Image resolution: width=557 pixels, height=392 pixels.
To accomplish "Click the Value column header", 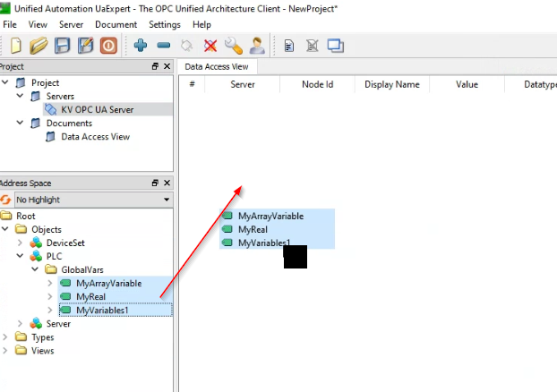I will click(467, 84).
